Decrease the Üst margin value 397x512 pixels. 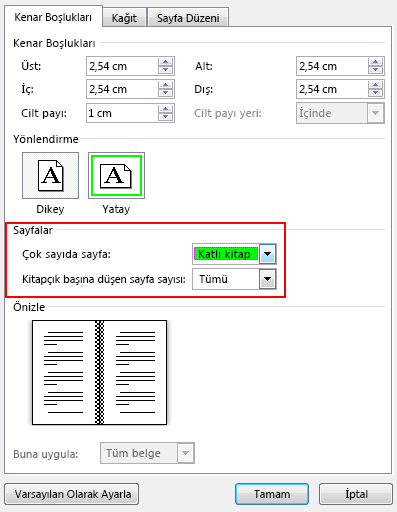pos(166,70)
